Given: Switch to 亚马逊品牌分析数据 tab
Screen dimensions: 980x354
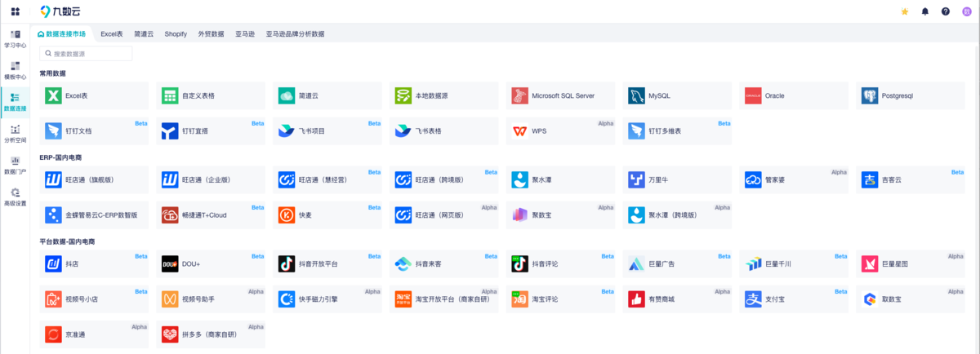Looking at the screenshot, I should coord(295,34).
